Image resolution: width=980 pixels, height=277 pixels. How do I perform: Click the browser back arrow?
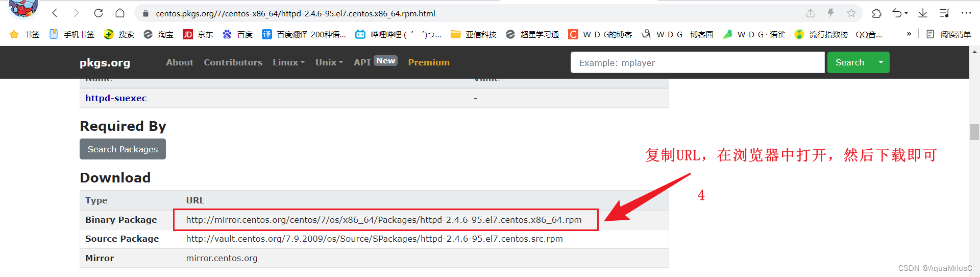(x=55, y=13)
